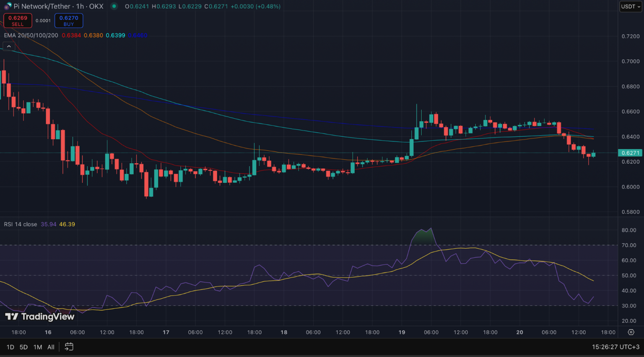
Task: Click the green market status dot
Action: point(114,6)
